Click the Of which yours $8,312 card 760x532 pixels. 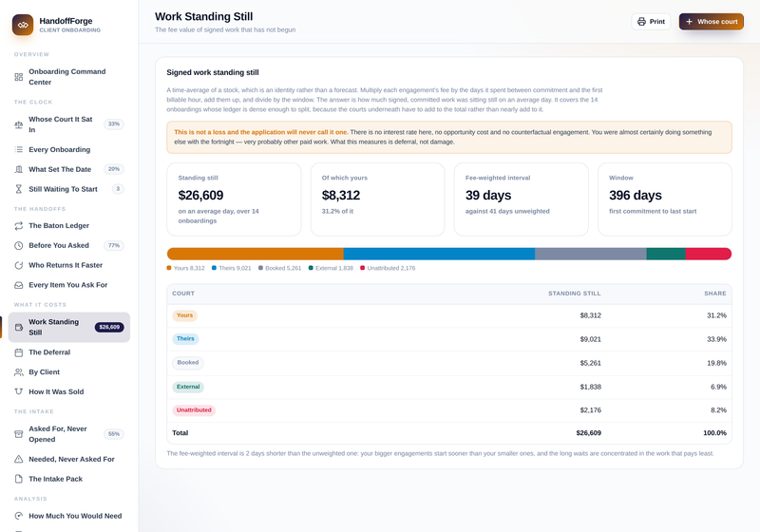(x=377, y=199)
